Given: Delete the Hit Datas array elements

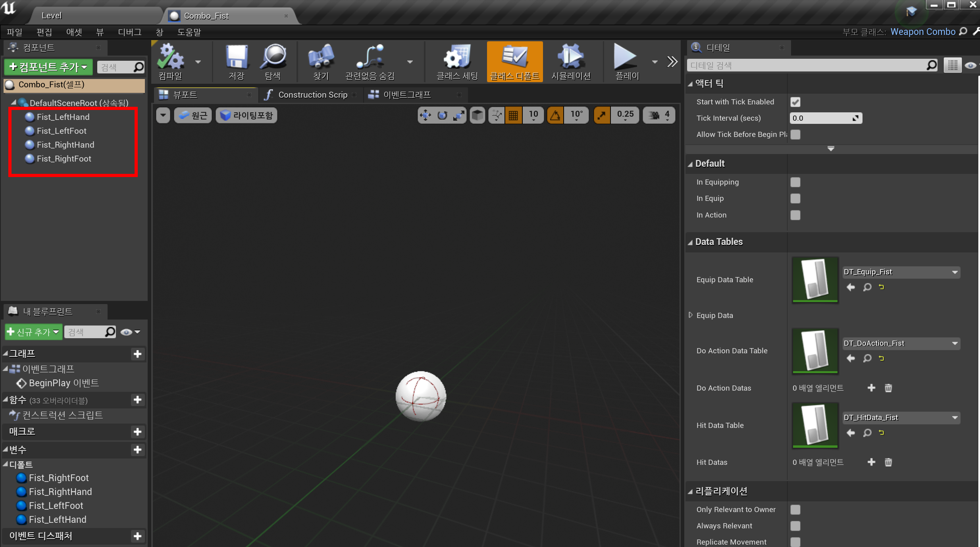Looking at the screenshot, I should (x=888, y=462).
